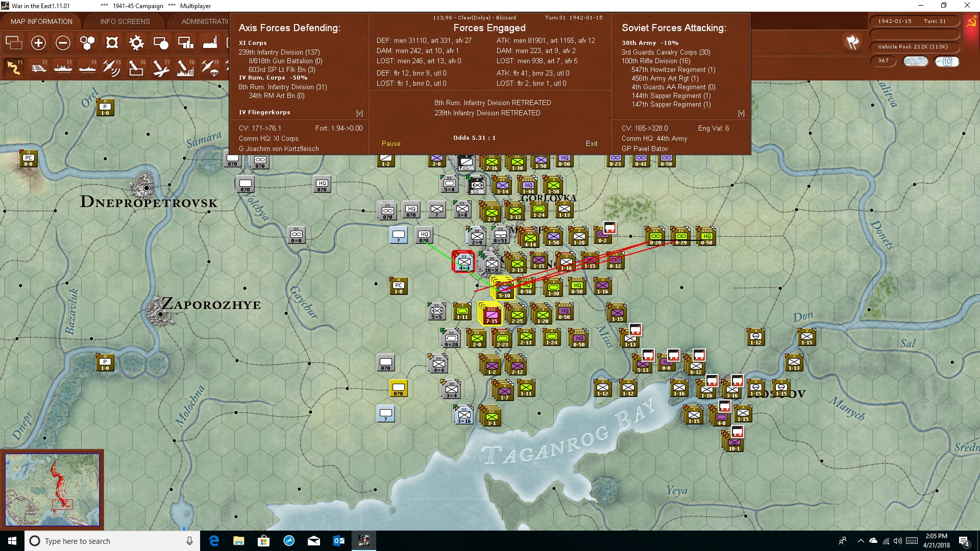Open the Map Information tab
The height and width of the screenshot is (551, 980).
point(41,21)
